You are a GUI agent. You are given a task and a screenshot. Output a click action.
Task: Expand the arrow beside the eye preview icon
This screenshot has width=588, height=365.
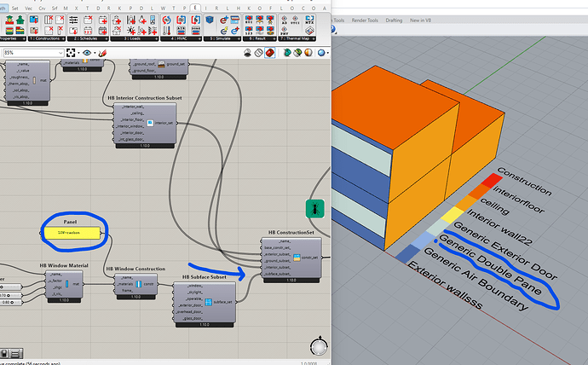coord(95,53)
